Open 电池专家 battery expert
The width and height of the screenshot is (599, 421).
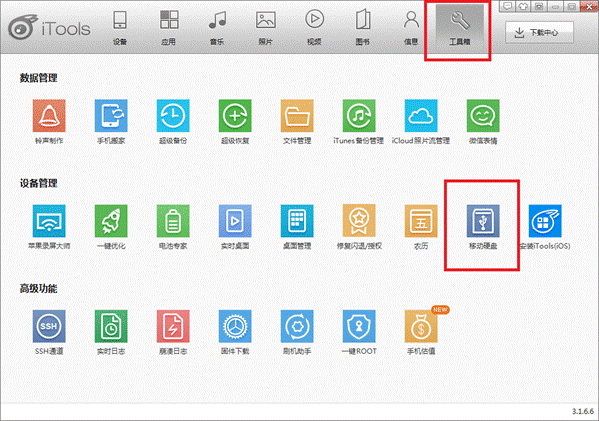(x=173, y=221)
